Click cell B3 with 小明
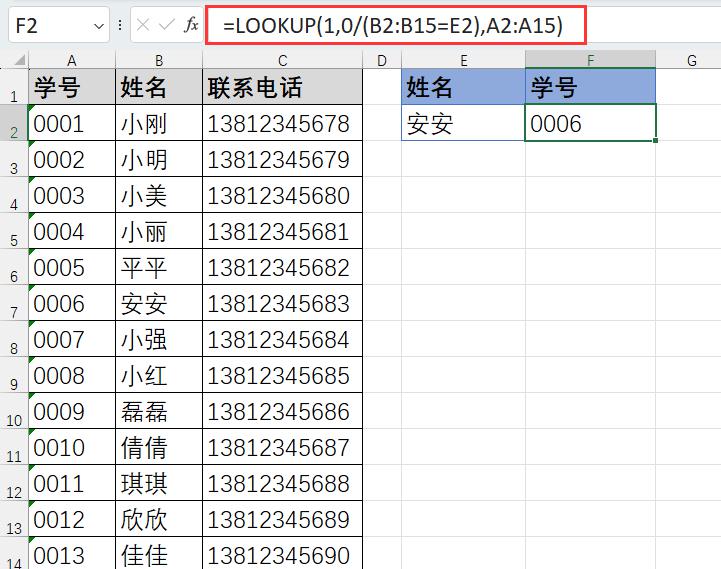Viewport: 721px width, 569px height. tap(159, 159)
